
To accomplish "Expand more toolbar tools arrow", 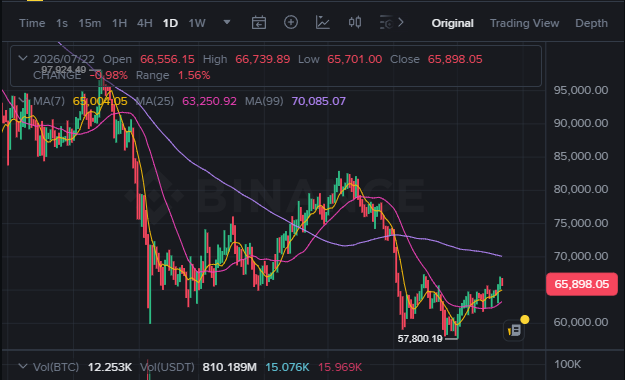I will [401, 23].
